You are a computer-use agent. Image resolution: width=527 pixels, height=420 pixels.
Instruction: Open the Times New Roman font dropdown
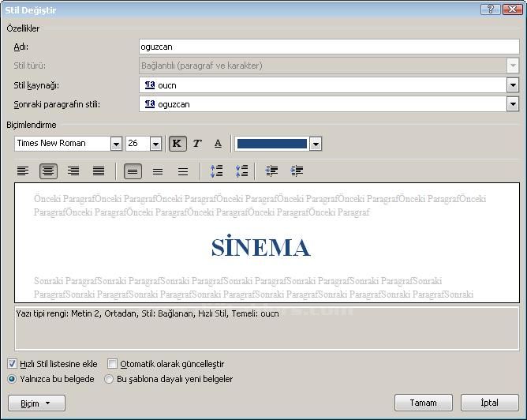click(x=116, y=144)
